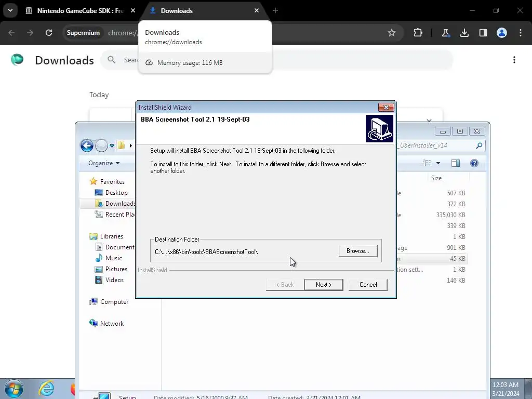The image size is (532, 399).
Task: Go back in Explorer window
Action: point(87,145)
